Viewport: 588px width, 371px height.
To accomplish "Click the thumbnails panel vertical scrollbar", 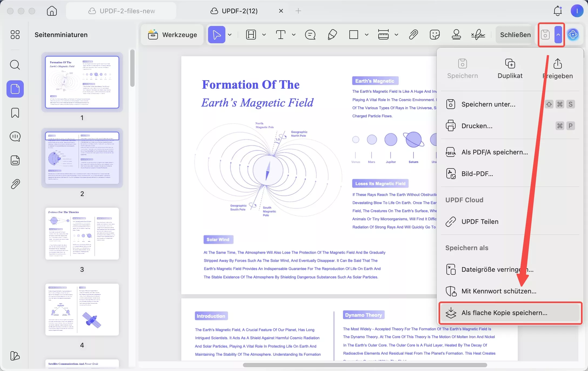I will click(132, 68).
